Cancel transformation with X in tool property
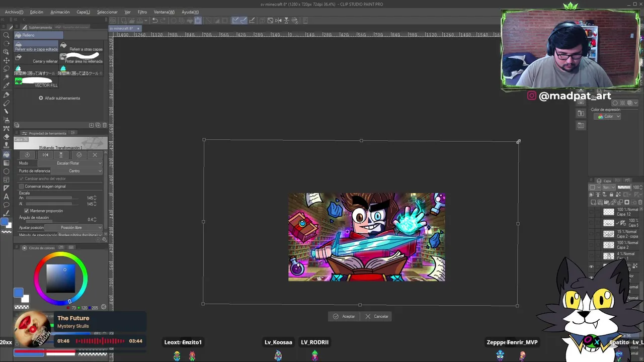 [x=95, y=155]
